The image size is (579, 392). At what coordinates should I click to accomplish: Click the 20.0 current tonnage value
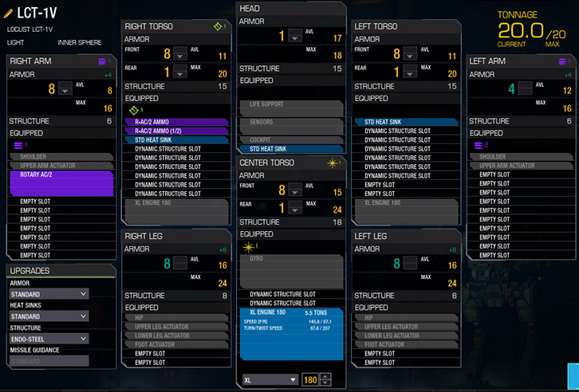(521, 30)
